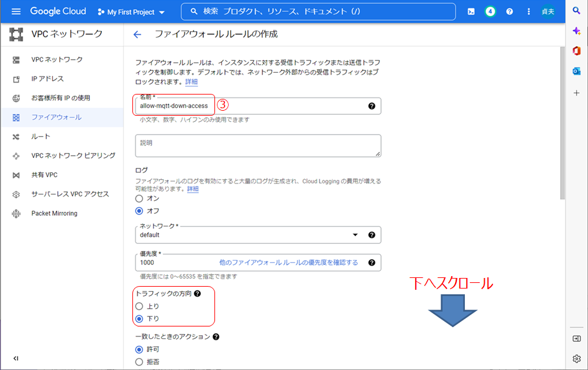Open VPC ネットワーク ピアリング sidebar item

tap(73, 155)
